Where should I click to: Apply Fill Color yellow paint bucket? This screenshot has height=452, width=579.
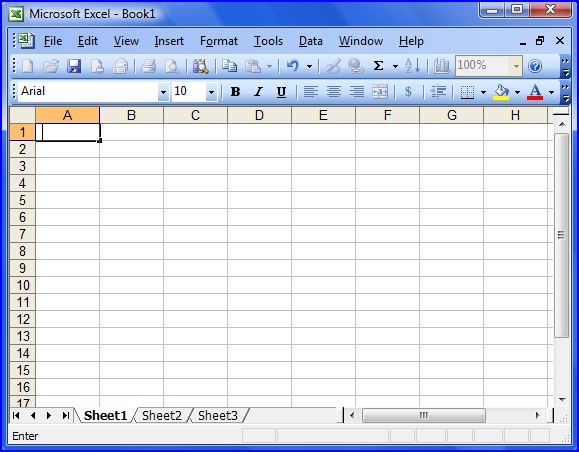[x=501, y=92]
